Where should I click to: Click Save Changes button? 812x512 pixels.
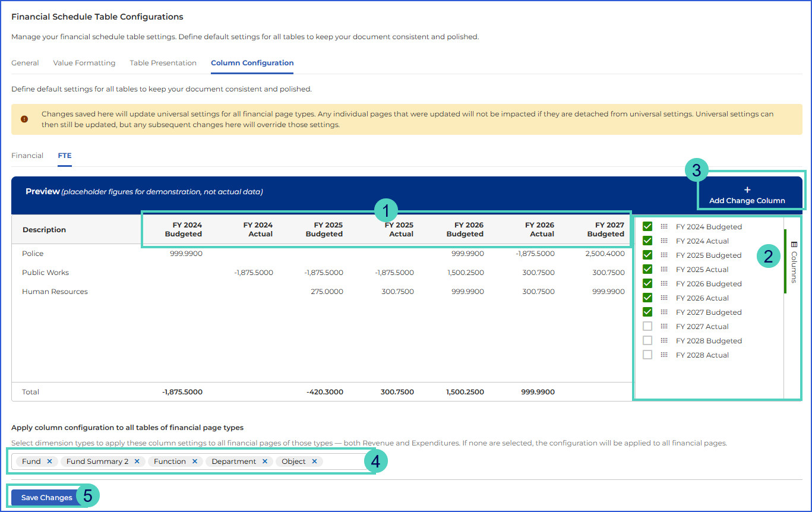47,498
